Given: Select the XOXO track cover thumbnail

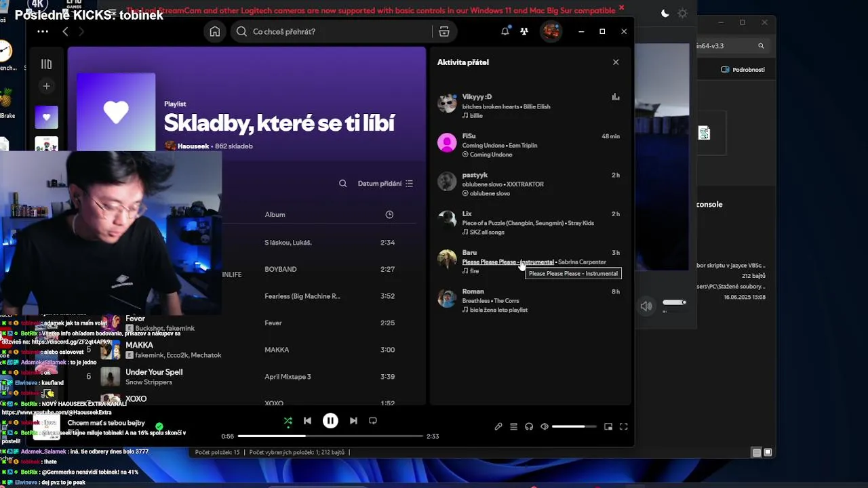Looking at the screenshot, I should click(x=110, y=399).
